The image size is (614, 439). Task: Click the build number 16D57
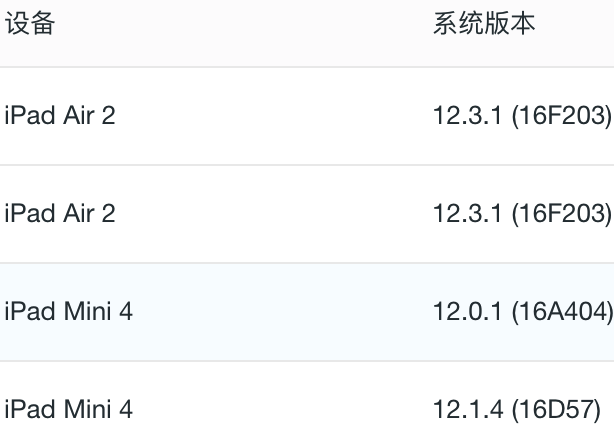[x=556, y=410]
